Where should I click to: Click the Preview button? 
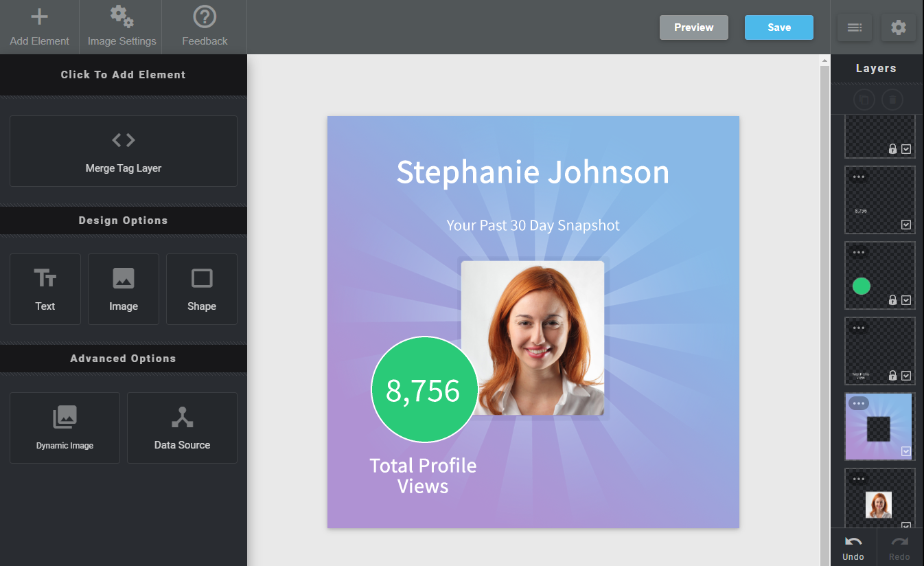pos(693,27)
